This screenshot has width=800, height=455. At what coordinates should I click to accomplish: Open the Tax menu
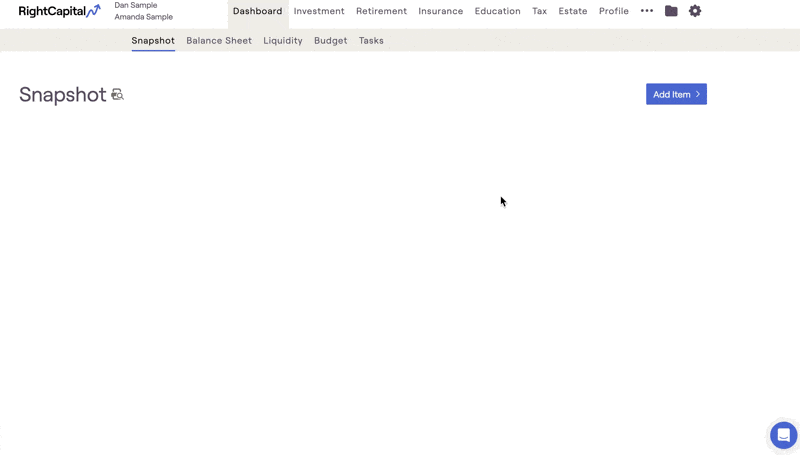pos(539,11)
